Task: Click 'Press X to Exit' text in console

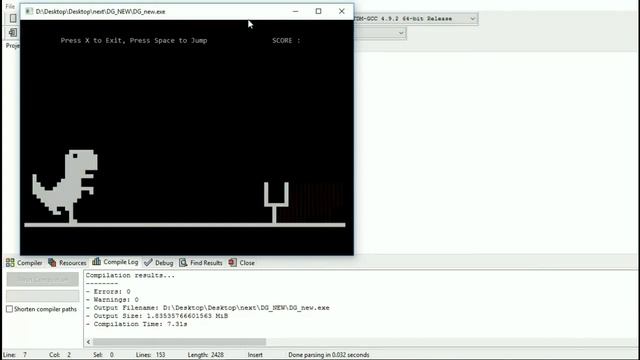Action: pos(93,40)
